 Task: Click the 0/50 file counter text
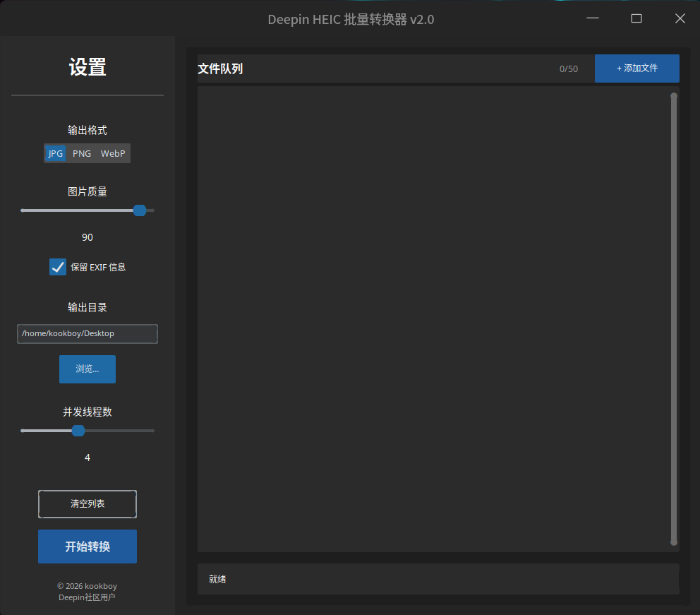click(569, 68)
